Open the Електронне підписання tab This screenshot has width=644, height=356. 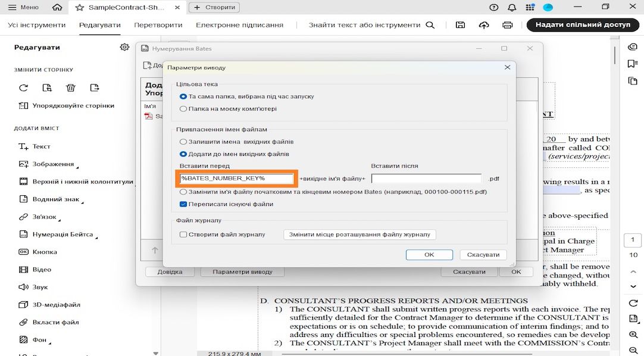click(x=239, y=25)
